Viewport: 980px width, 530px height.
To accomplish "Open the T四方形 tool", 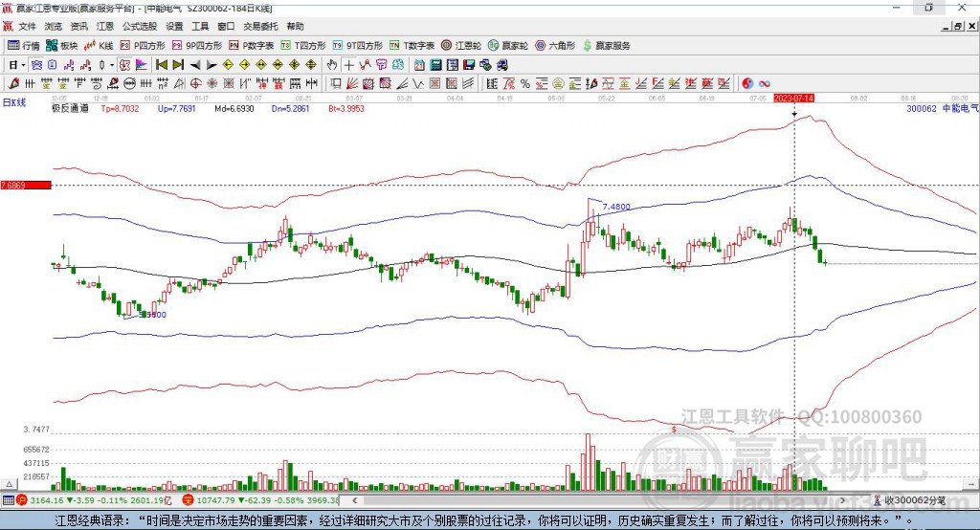I will [x=303, y=46].
